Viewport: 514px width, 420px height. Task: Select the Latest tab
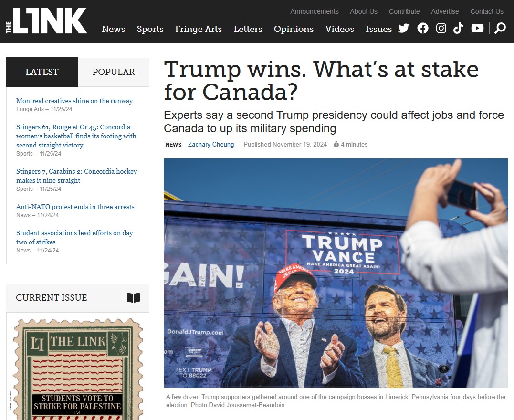point(42,72)
